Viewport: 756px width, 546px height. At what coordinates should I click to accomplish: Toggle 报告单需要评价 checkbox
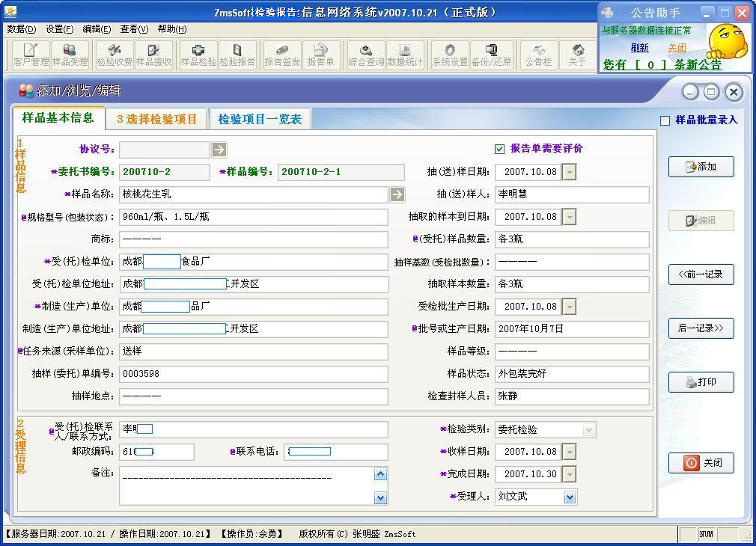[499, 149]
